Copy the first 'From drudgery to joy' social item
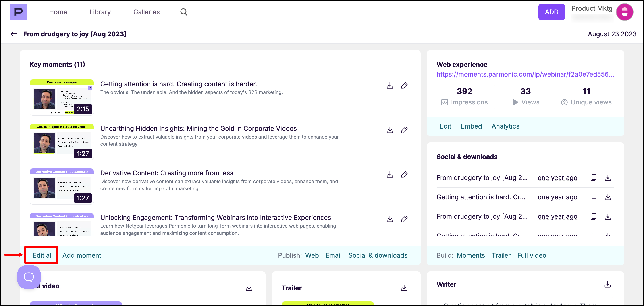Viewport: 644px width, 306px height. pyautogui.click(x=593, y=177)
